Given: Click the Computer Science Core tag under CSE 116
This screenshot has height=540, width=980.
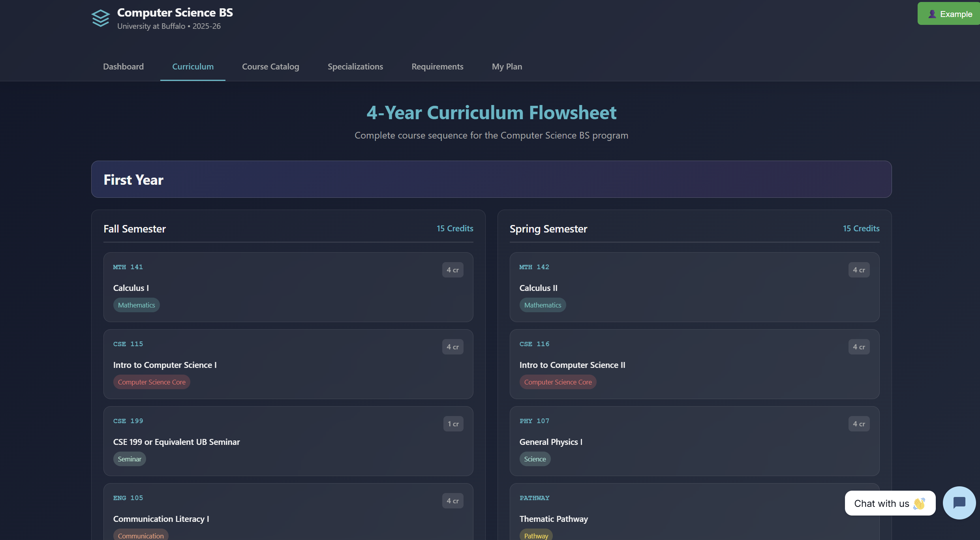Looking at the screenshot, I should click(x=558, y=382).
